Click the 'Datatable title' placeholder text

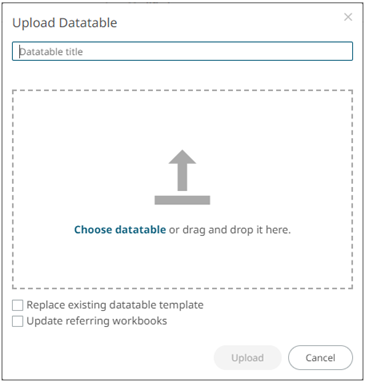click(51, 52)
